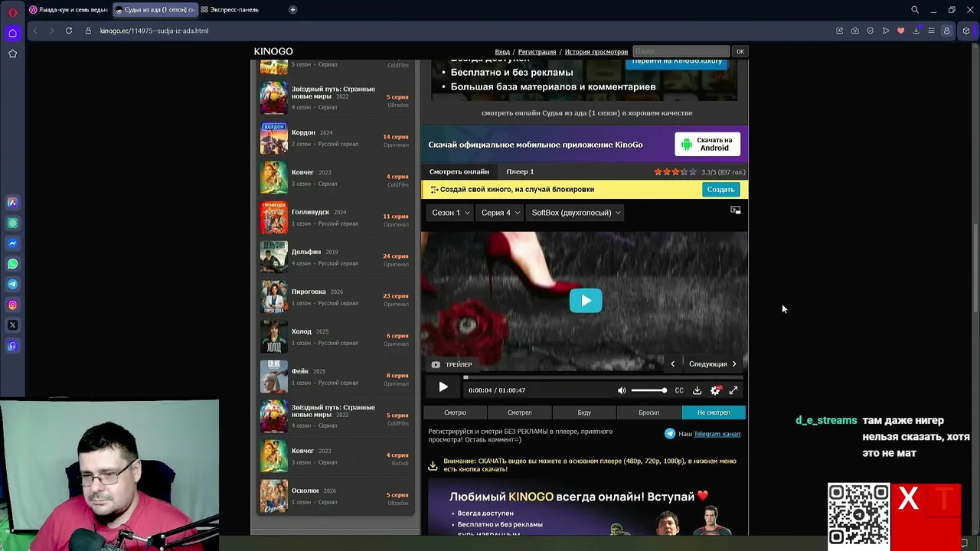This screenshot has width=980, height=551.
Task: Open the sidebar bookmarks star icon
Action: 12,54
